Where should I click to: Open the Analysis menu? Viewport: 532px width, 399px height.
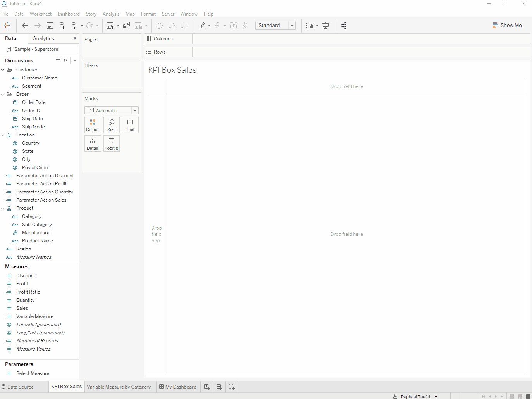[x=111, y=14]
